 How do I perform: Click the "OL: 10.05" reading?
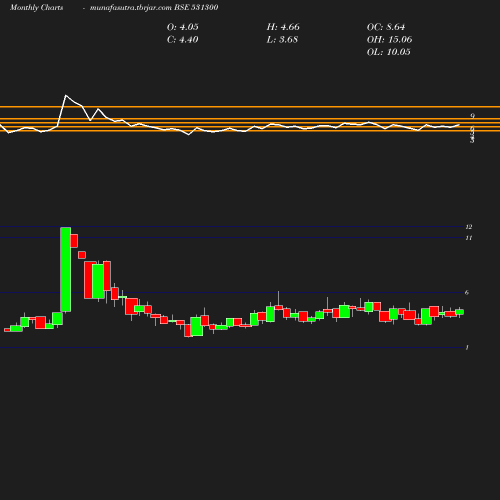point(389,52)
